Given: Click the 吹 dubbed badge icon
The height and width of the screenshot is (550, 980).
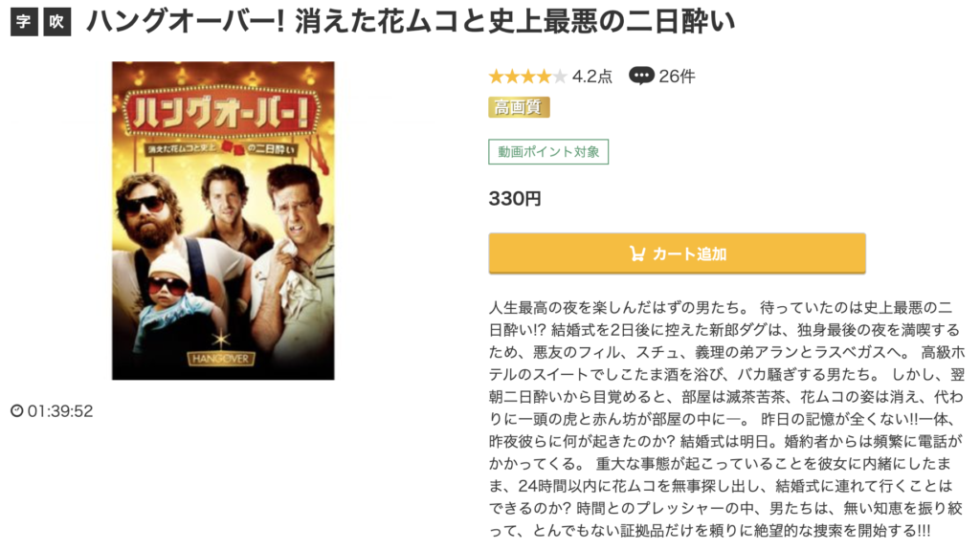Looking at the screenshot, I should (x=56, y=22).
